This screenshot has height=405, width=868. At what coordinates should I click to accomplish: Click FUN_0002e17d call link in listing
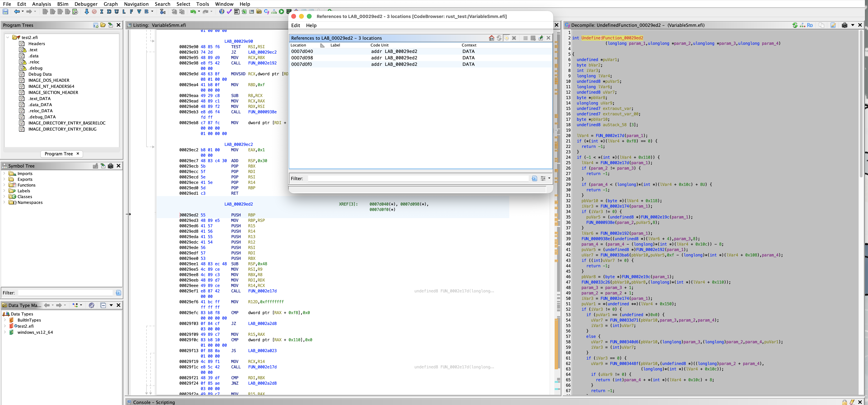[262, 291]
